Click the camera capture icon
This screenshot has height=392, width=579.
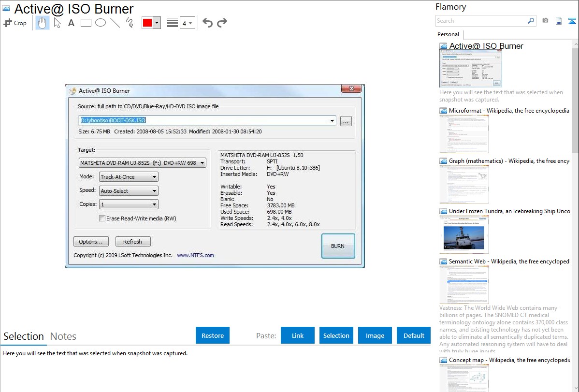[x=545, y=21]
